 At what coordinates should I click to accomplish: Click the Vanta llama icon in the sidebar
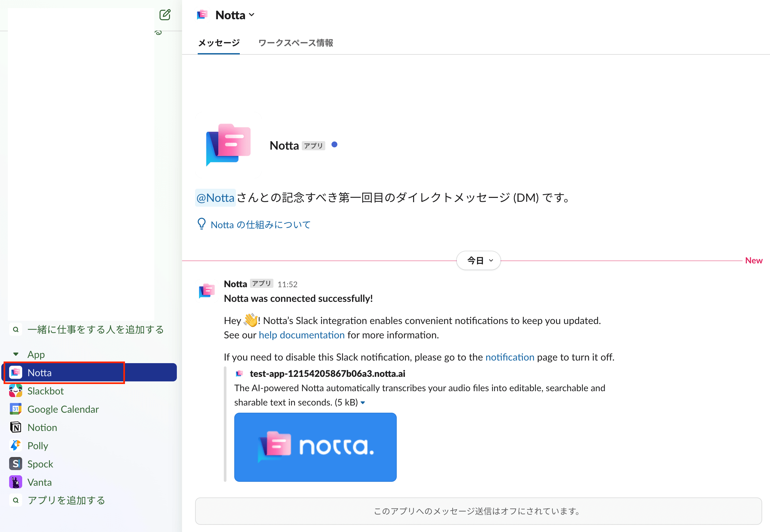coord(16,482)
